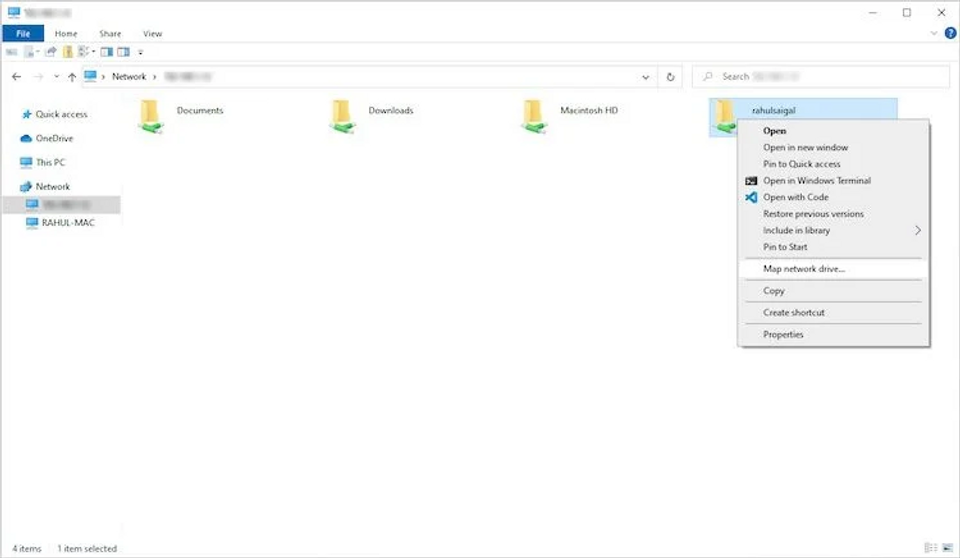Toggle the preview pane quick access icon
Screen dimensions: 960x558
(x=107, y=52)
